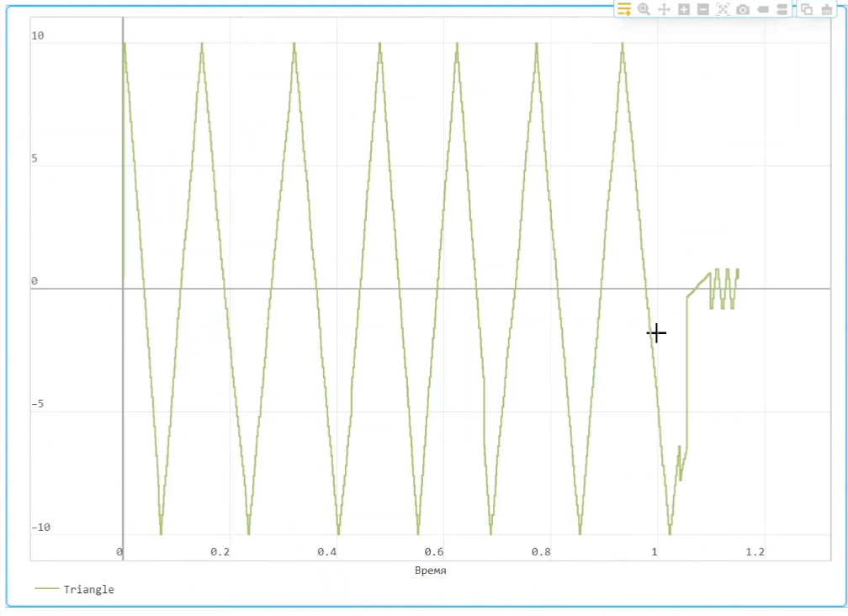Click the Zoom out minus icon
Screen dimensions: 848x616
click(703, 9)
